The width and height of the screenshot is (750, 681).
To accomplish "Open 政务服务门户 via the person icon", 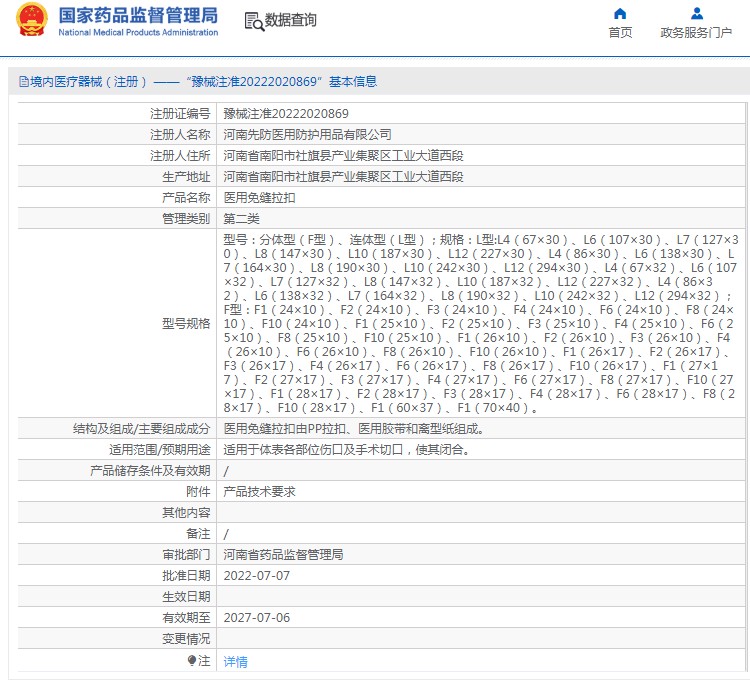I will pyautogui.click(x=697, y=13).
